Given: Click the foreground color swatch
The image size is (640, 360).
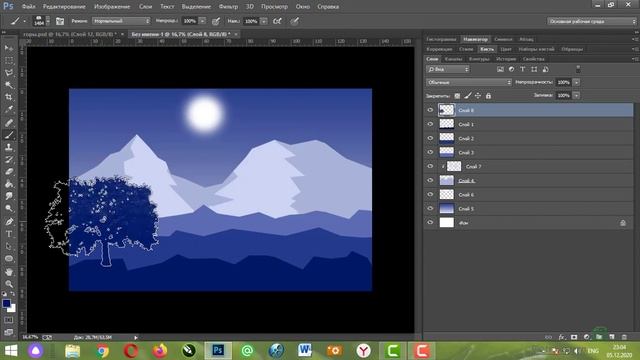Looking at the screenshot, I should click(x=6, y=304).
